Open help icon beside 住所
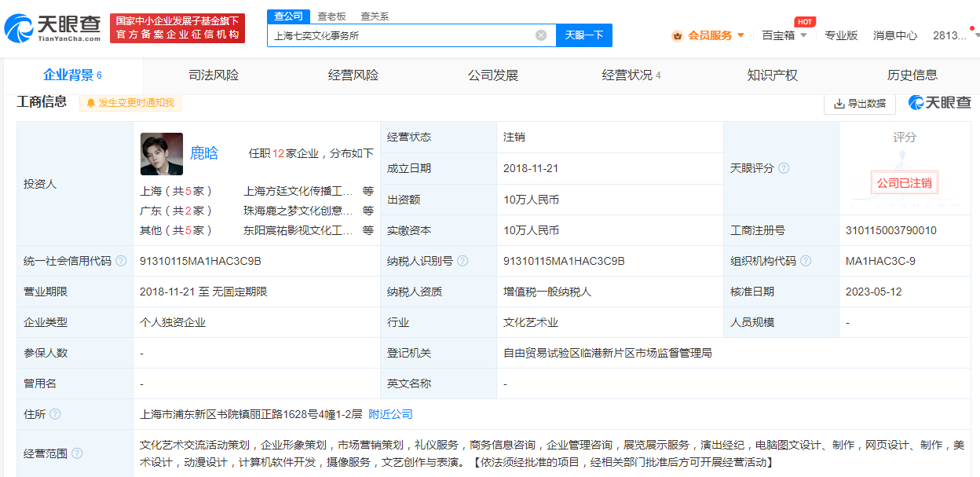 (55, 414)
